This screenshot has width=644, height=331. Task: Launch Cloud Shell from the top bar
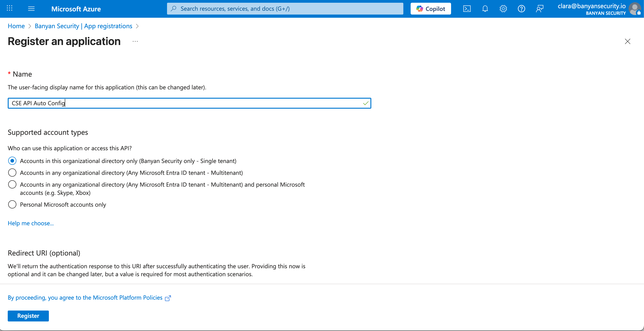click(x=467, y=9)
